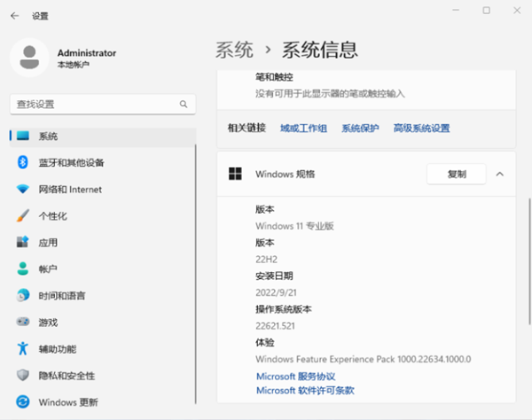Select 个性化 in the sidebar
This screenshot has height=420, width=532.
pyautogui.click(x=103, y=216)
